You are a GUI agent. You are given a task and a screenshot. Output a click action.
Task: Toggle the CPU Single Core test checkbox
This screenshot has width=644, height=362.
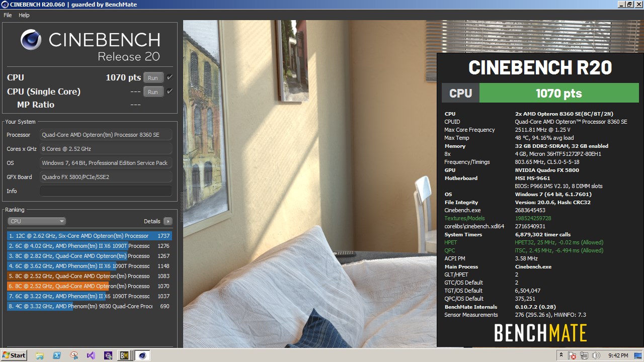(x=170, y=92)
